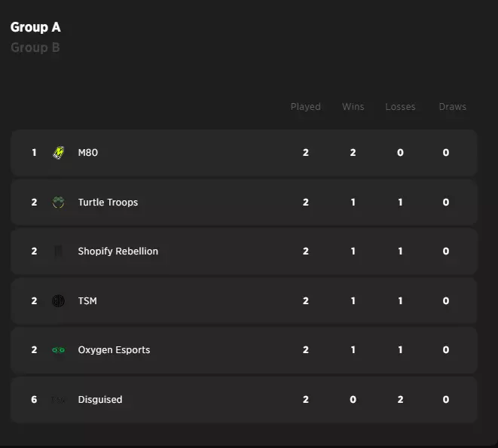Image resolution: width=498 pixels, height=448 pixels.
Task: Open the Turtle Troops team name
Action: point(108,203)
